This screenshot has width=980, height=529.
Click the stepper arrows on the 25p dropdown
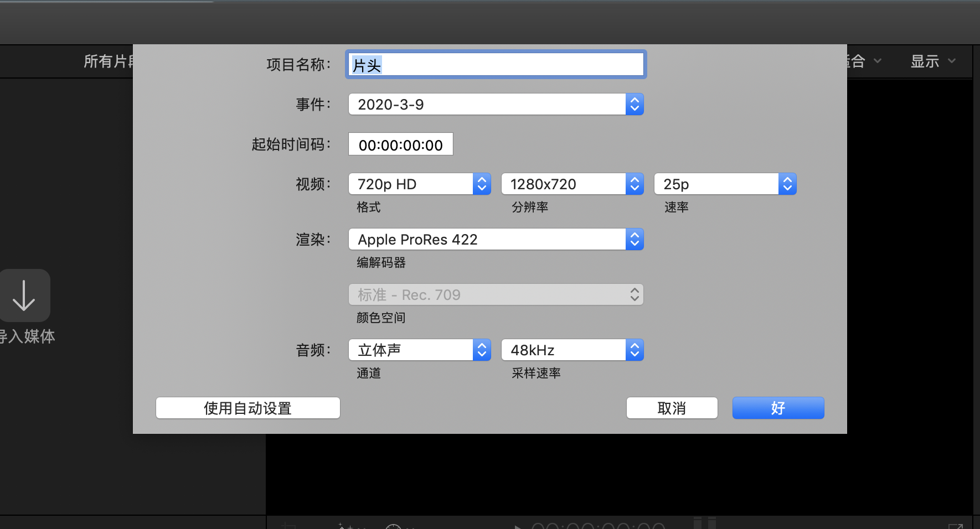[787, 184]
